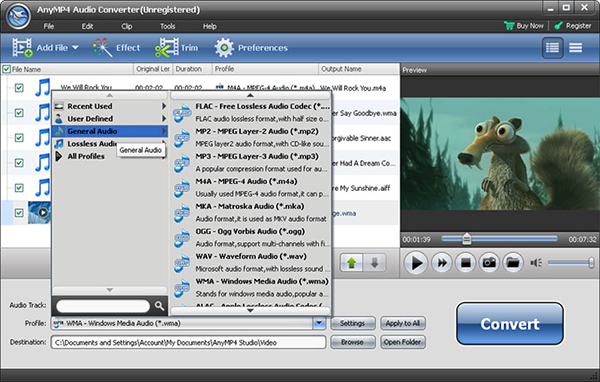The image size is (600, 382).
Task: Click the Convert button
Action: point(510,324)
